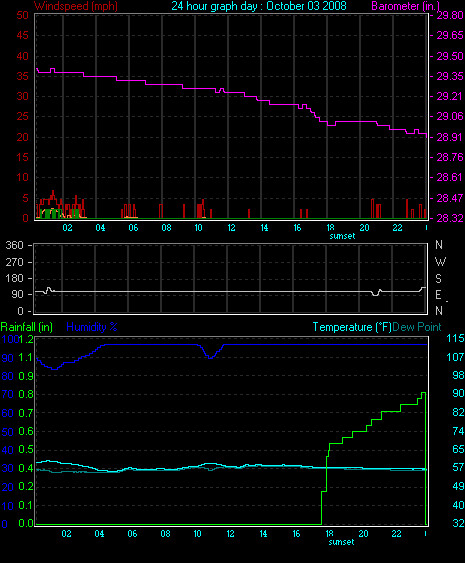Click the 22 hour tick on bottom graph

[x=396, y=534]
